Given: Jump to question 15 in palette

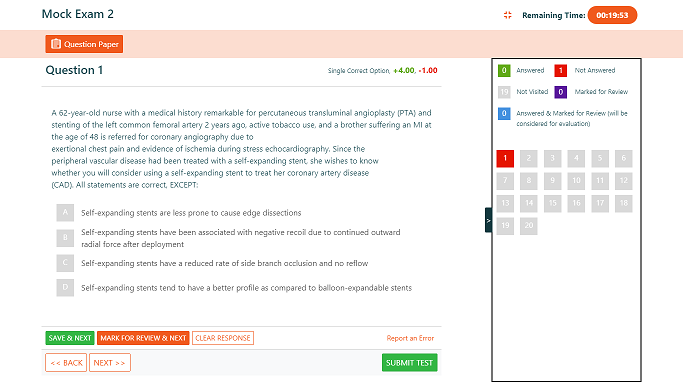Looking at the screenshot, I should pos(552,203).
